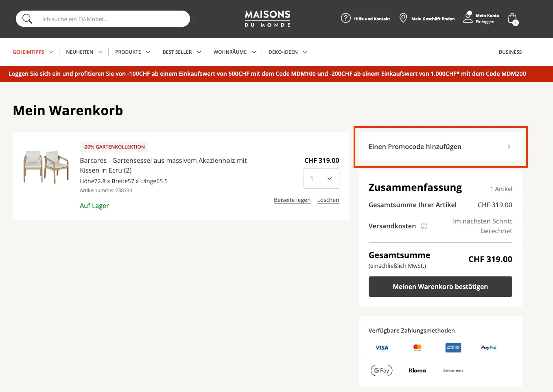Click Mein Konto Einloggen link
Screen dimensions: 553x392
point(487,19)
